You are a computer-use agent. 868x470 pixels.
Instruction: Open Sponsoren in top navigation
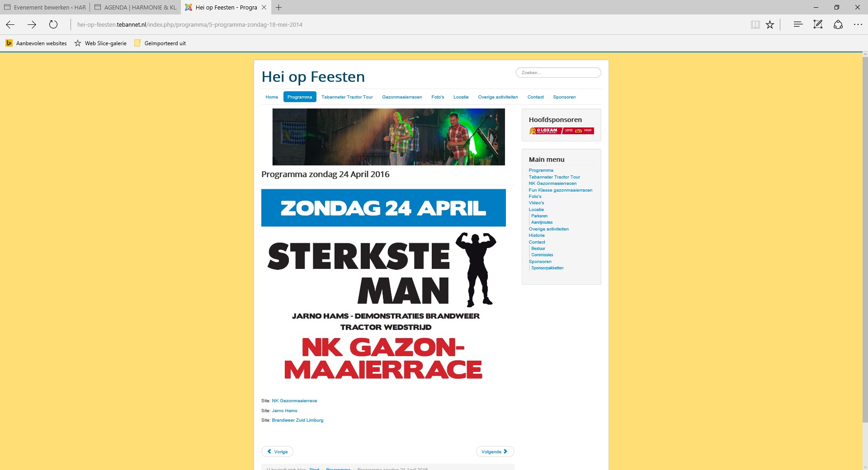coord(564,97)
